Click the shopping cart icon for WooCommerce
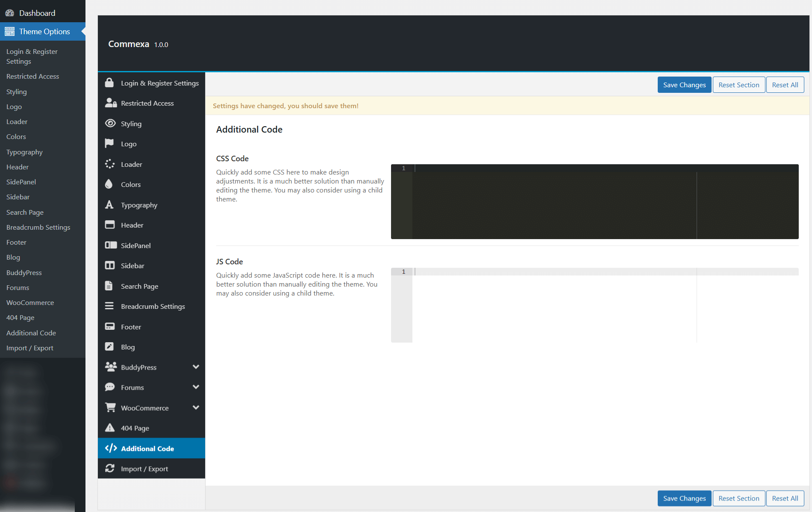 pyautogui.click(x=110, y=408)
